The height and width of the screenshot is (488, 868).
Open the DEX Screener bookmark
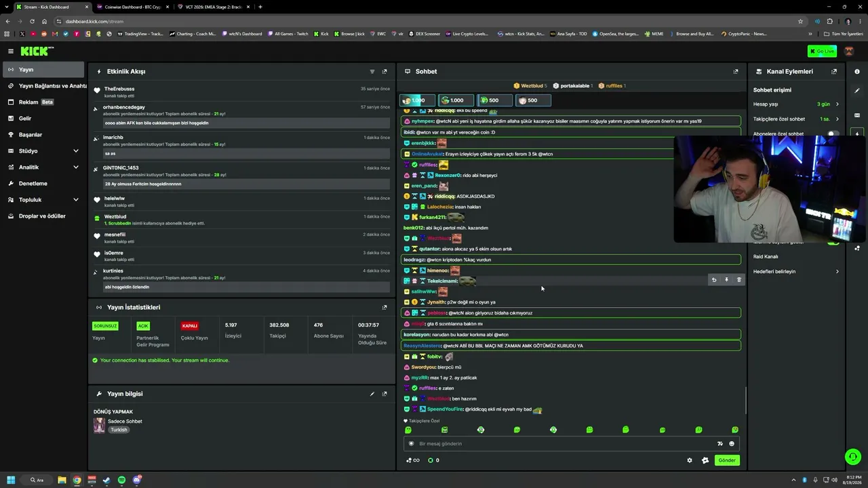point(425,34)
